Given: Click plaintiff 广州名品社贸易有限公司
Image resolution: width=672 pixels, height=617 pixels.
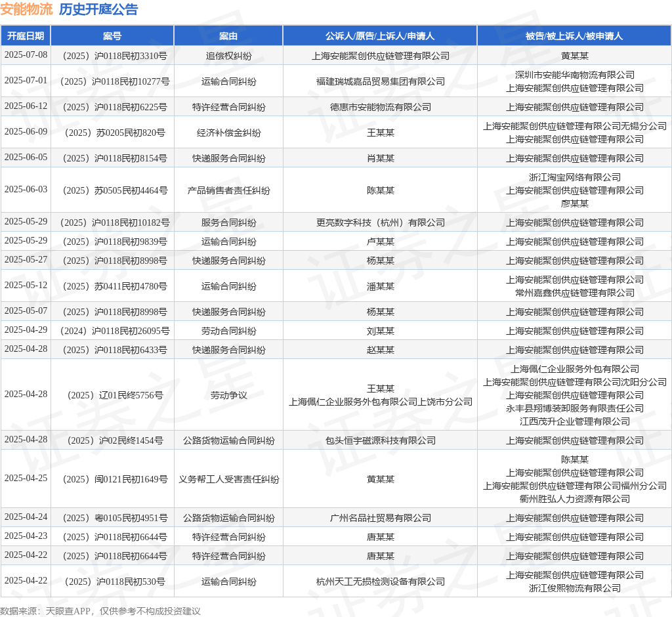Looking at the screenshot, I should click(381, 519).
